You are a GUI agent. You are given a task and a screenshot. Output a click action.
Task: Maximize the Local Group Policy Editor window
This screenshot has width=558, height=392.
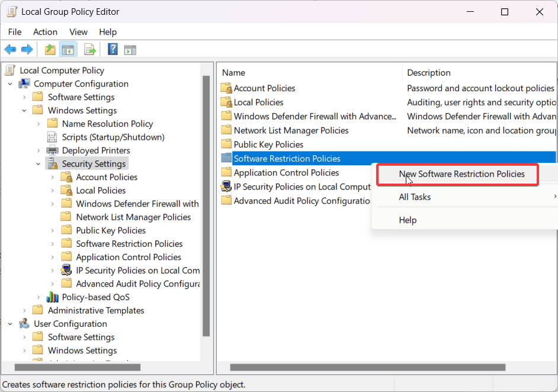tap(504, 12)
